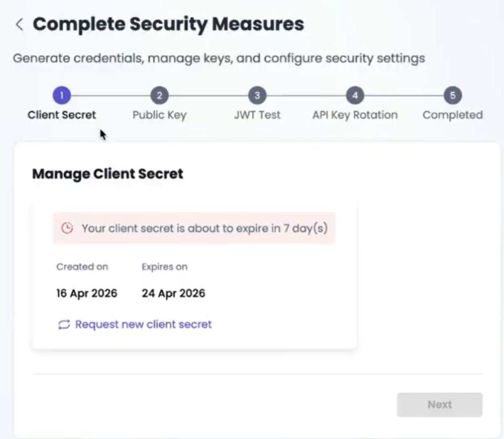Open the Completed step label
The height and width of the screenshot is (439, 504).
click(453, 115)
